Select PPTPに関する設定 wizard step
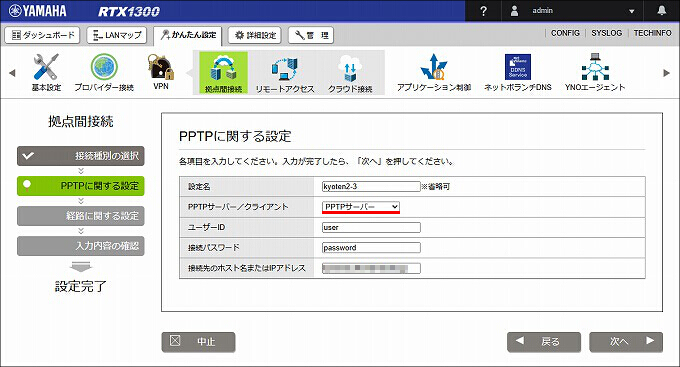The width and height of the screenshot is (680, 367). (81, 186)
